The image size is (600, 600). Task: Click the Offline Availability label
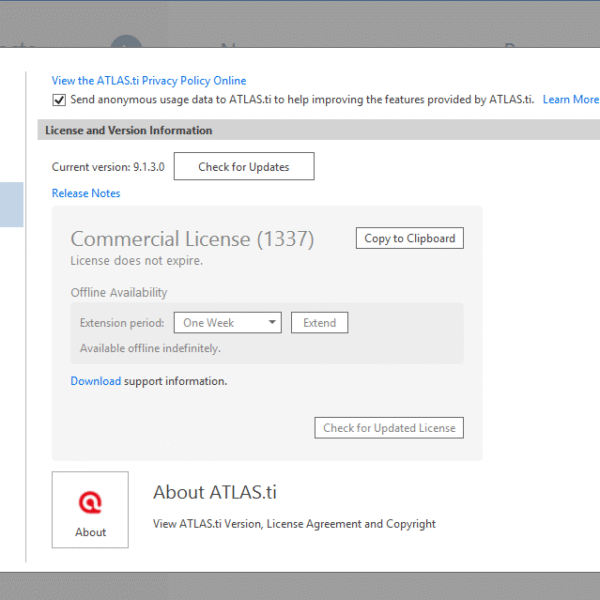[x=119, y=293]
